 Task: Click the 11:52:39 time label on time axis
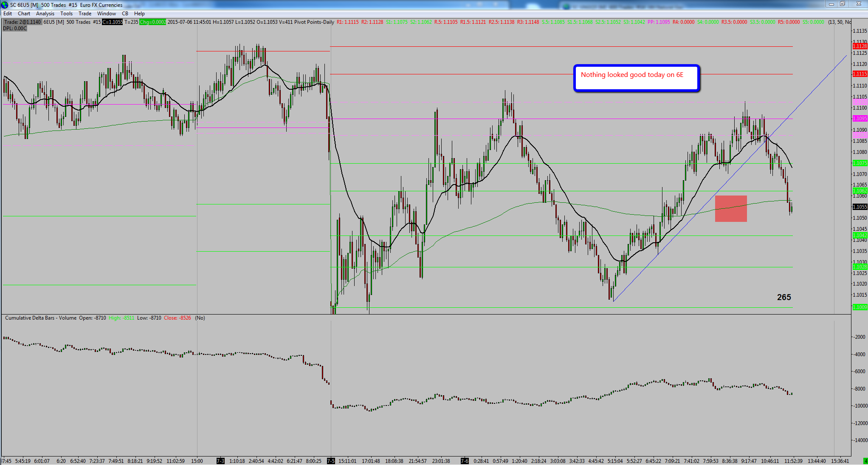[x=793, y=461]
